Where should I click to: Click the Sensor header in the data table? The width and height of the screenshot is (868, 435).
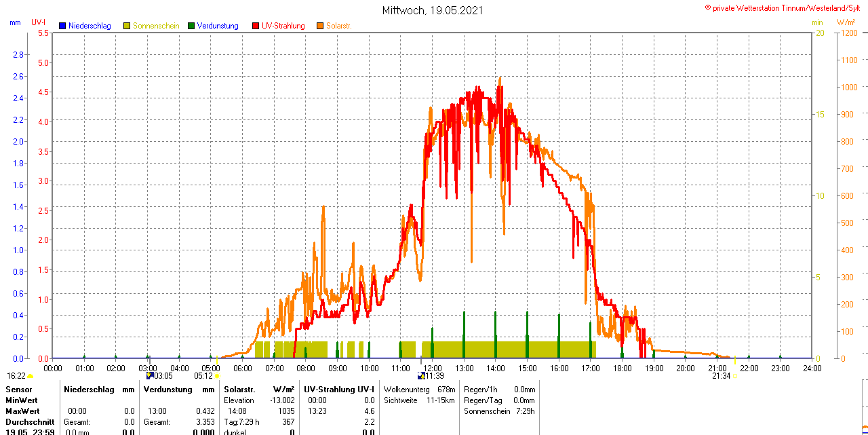(x=18, y=390)
